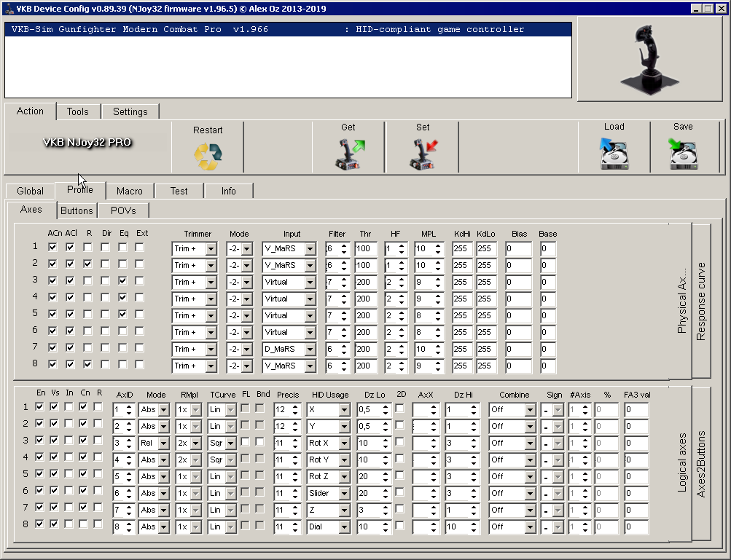The height and width of the screenshot is (560, 731).
Task: Decrease Precis value for logical axis 1
Action: coord(295,412)
